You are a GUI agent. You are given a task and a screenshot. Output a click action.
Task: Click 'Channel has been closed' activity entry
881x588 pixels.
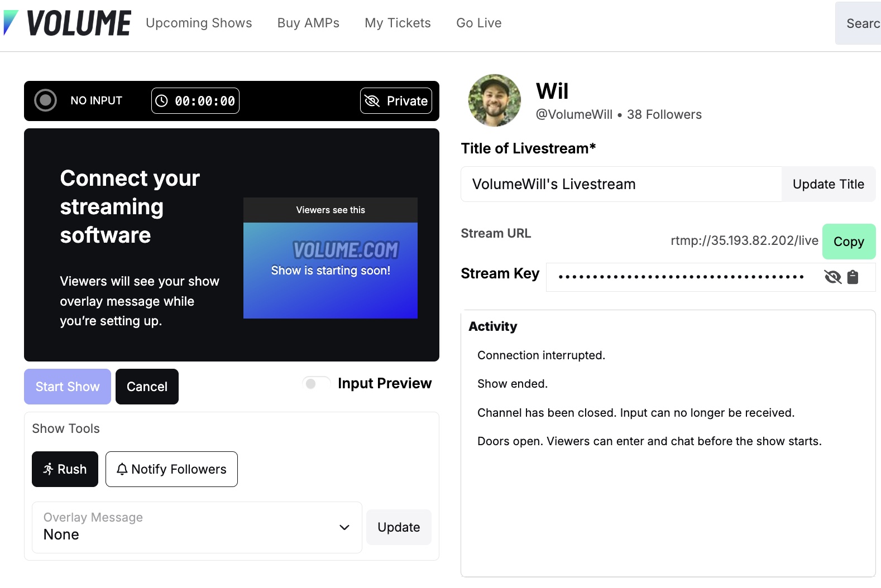pyautogui.click(x=636, y=413)
